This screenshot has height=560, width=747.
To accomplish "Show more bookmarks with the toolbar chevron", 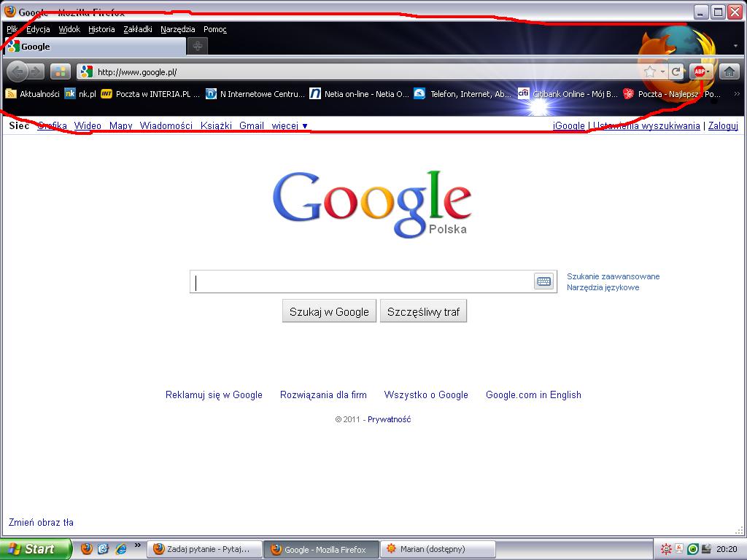I will 737,94.
